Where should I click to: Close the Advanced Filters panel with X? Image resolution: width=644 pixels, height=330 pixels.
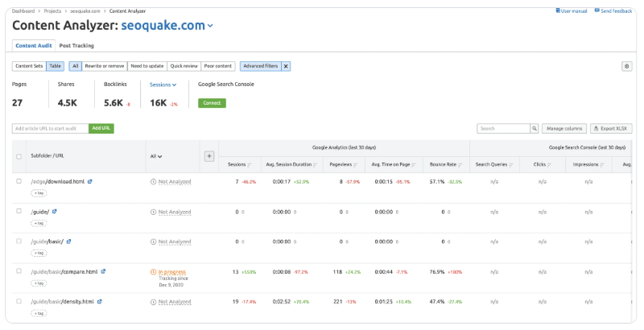pyautogui.click(x=286, y=66)
